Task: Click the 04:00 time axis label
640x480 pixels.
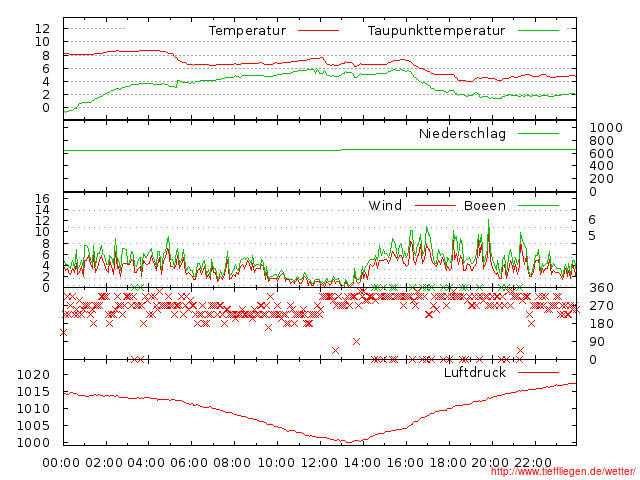Action: pyautogui.click(x=147, y=463)
